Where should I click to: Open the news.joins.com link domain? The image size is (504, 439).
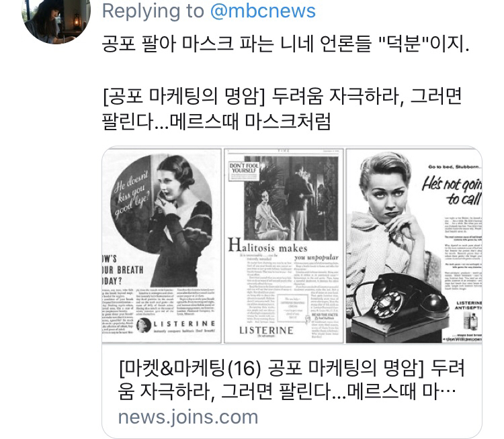pos(188,417)
